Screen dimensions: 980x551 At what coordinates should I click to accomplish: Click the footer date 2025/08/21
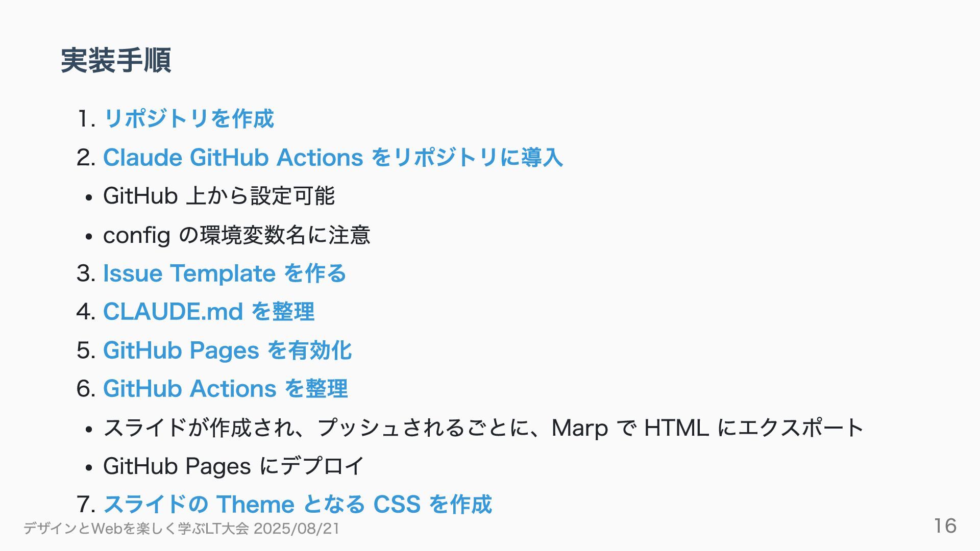(297, 529)
